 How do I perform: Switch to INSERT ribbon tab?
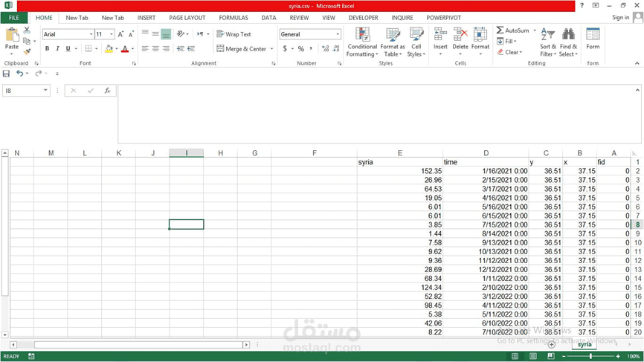pyautogui.click(x=146, y=18)
